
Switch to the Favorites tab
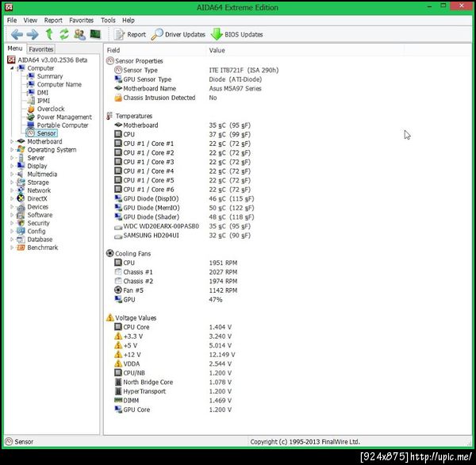[x=41, y=49]
